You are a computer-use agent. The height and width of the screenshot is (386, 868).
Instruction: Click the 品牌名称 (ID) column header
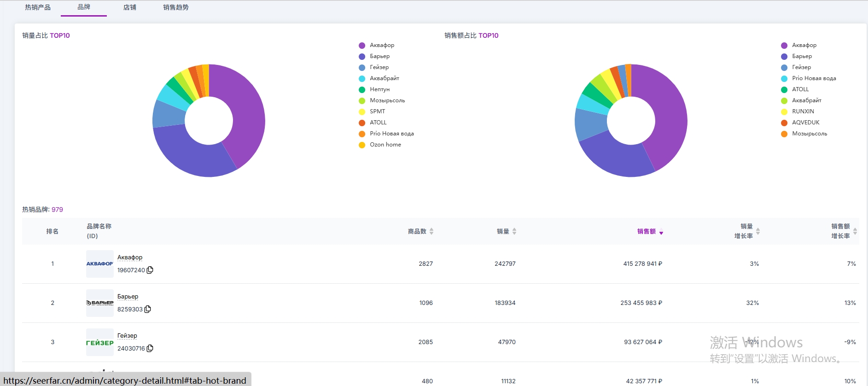pos(99,231)
